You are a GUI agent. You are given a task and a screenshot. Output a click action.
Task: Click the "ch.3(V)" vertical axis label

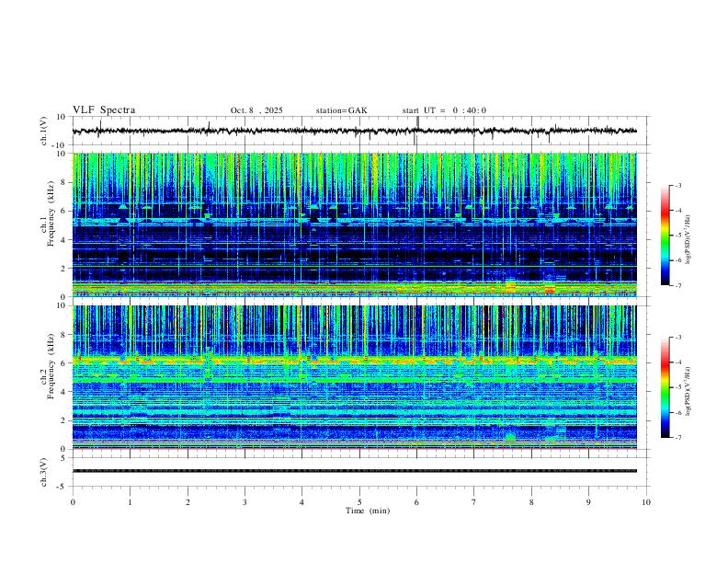click(x=45, y=473)
